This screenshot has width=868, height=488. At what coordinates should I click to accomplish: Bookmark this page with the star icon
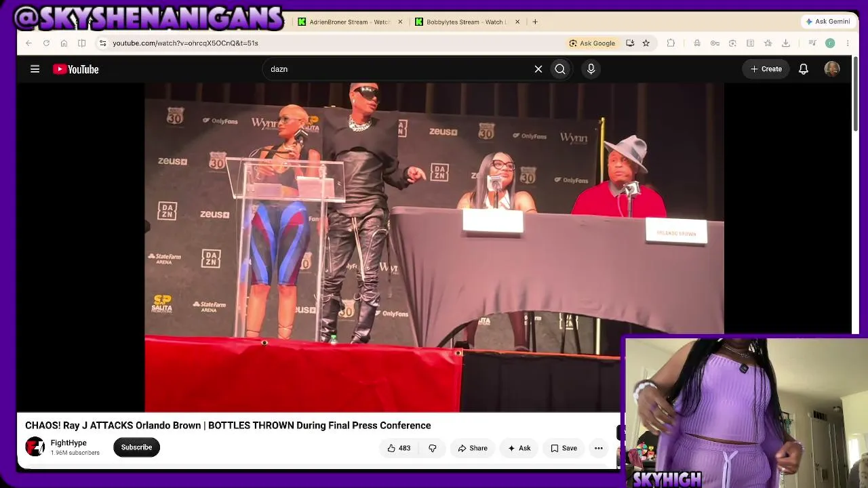click(x=646, y=43)
